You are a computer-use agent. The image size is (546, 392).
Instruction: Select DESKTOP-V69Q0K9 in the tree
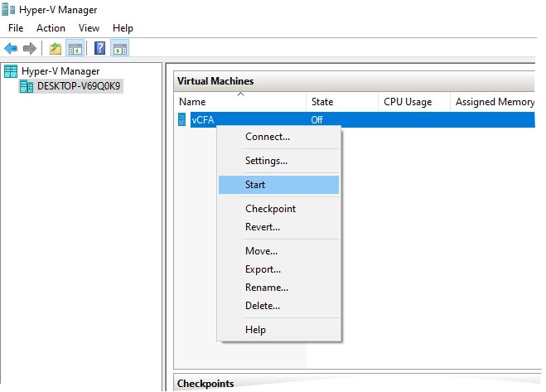[x=79, y=86]
